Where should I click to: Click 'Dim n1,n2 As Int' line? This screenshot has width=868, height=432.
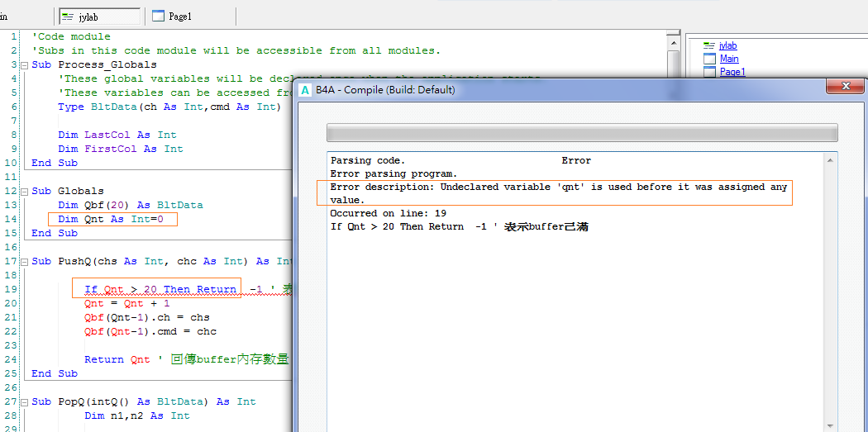tap(136, 416)
